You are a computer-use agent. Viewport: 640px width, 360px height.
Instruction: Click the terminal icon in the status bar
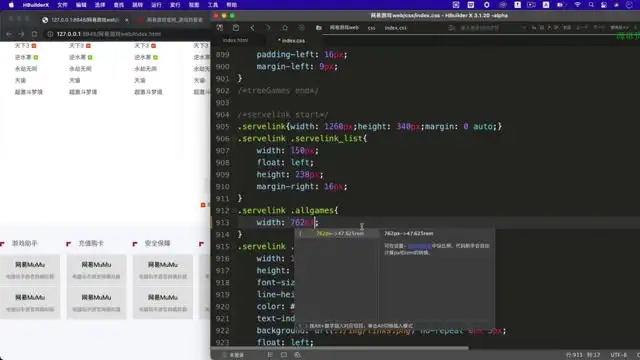[x=284, y=355]
